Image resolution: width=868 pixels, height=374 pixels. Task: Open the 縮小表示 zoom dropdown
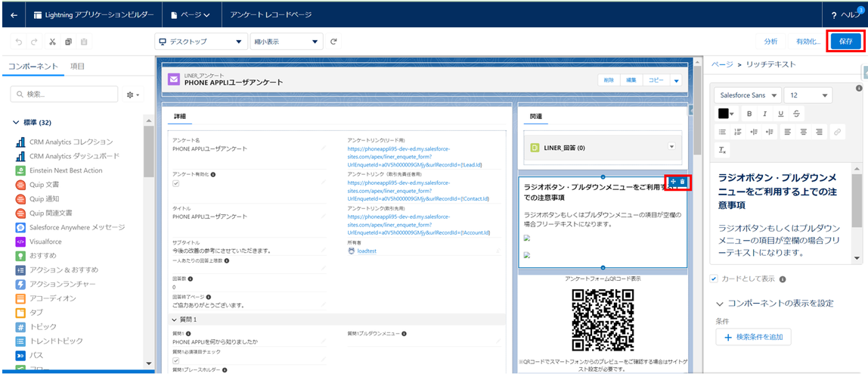click(286, 42)
